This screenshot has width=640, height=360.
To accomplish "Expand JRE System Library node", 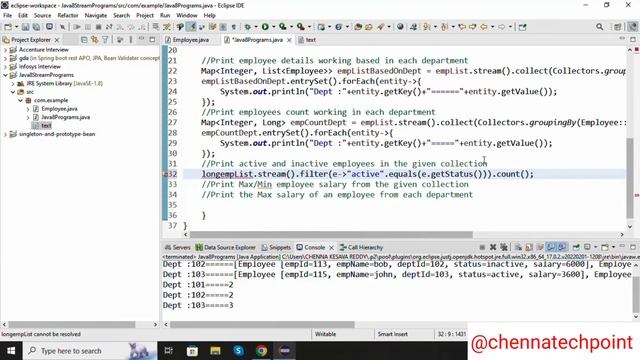I will coord(13,83).
